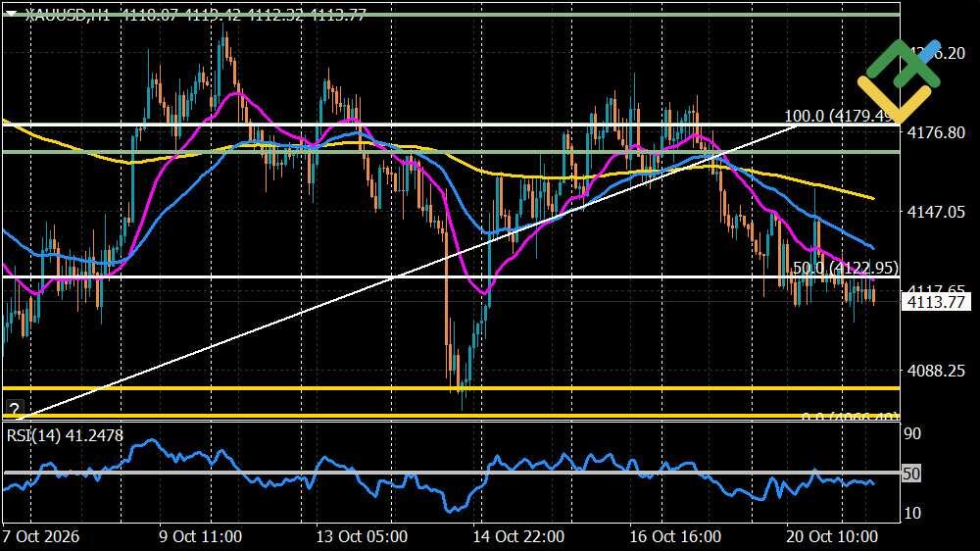Click the 16 Oct 16:00 time label
The image size is (980, 551).
click(x=675, y=536)
